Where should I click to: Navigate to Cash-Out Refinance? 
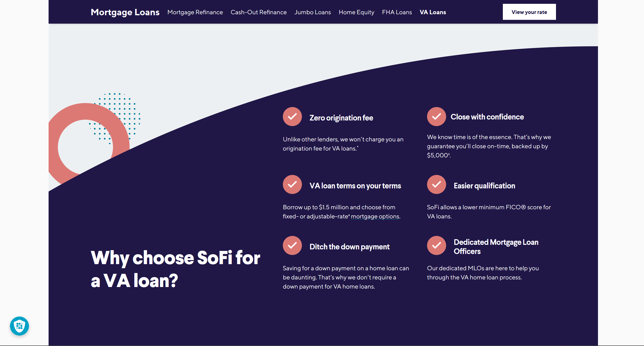point(258,12)
